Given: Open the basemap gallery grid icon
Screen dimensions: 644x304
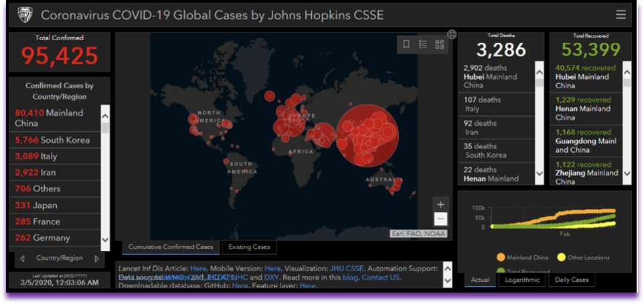Looking at the screenshot, I should tap(440, 45).
